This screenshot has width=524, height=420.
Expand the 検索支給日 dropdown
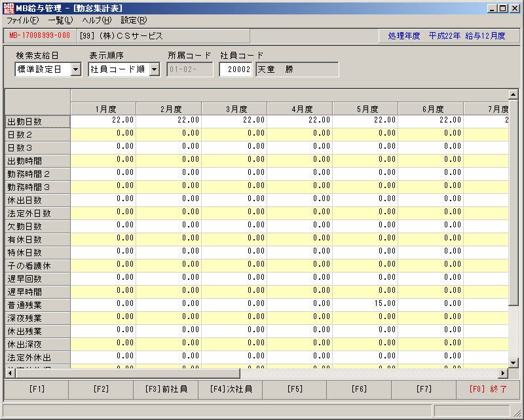click(76, 69)
